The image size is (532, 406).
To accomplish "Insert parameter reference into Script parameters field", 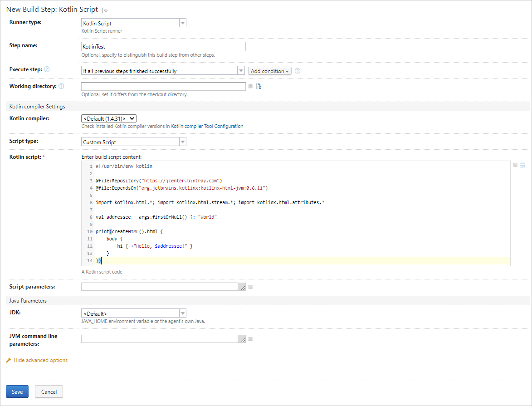I will (250, 287).
